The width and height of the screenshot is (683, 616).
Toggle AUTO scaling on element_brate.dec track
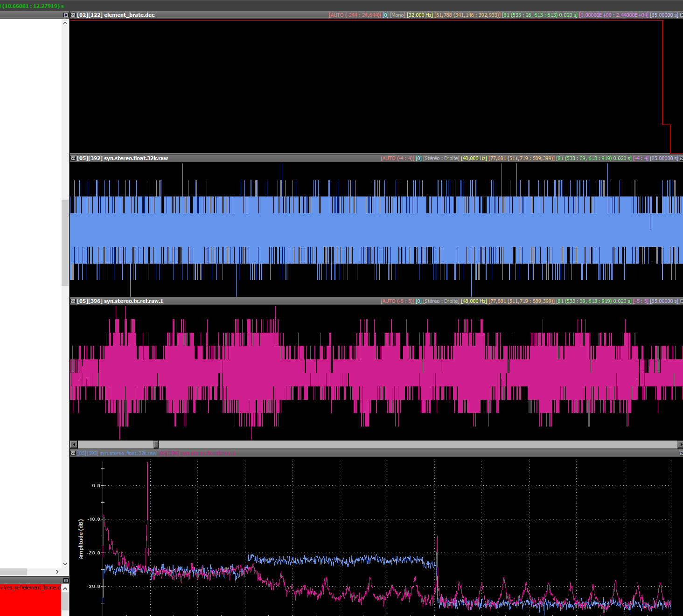pos(355,15)
